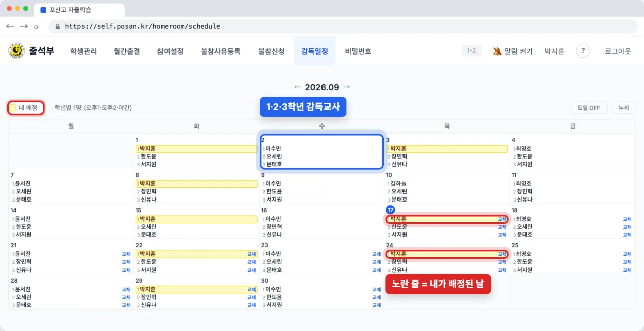644x331 pixels.
Task: Toggle the 토일 OFF weekend switch
Action: click(588, 108)
